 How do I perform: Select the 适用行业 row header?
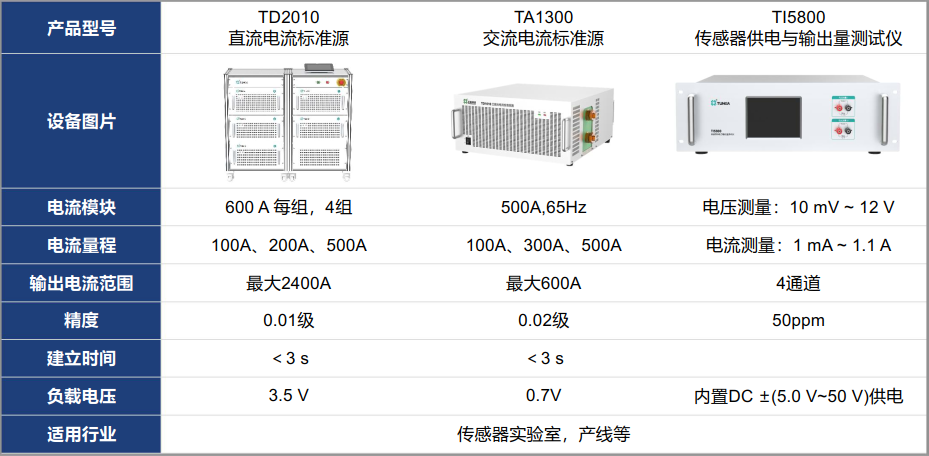coord(81,435)
